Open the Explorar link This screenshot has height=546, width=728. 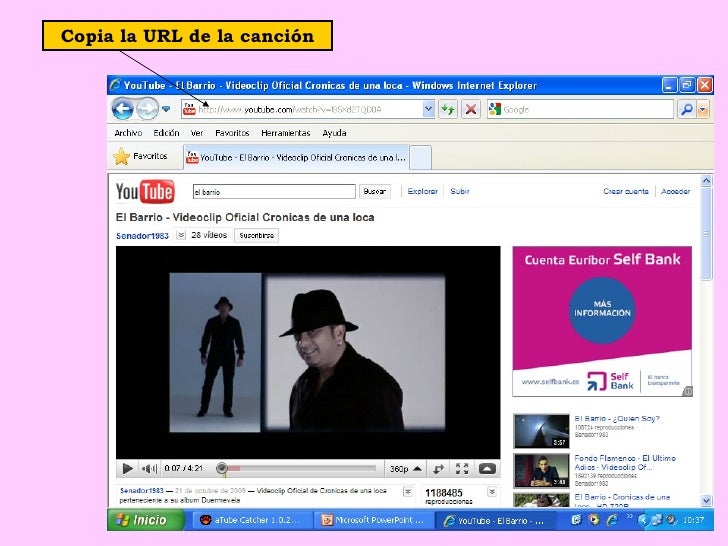coord(422,191)
